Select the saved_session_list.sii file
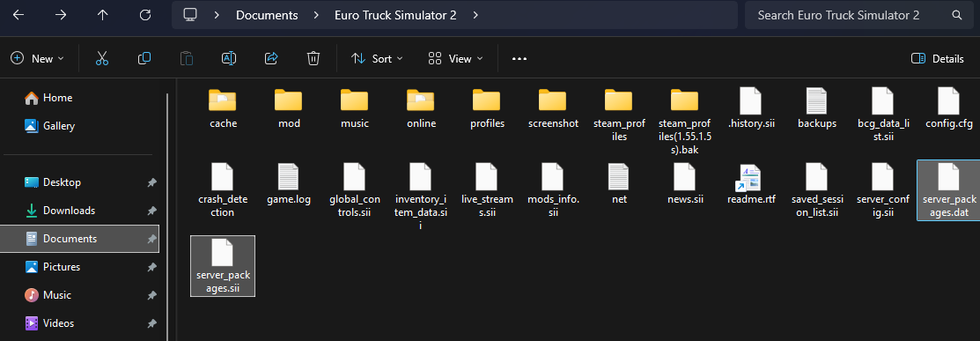The image size is (980, 341). (817, 190)
